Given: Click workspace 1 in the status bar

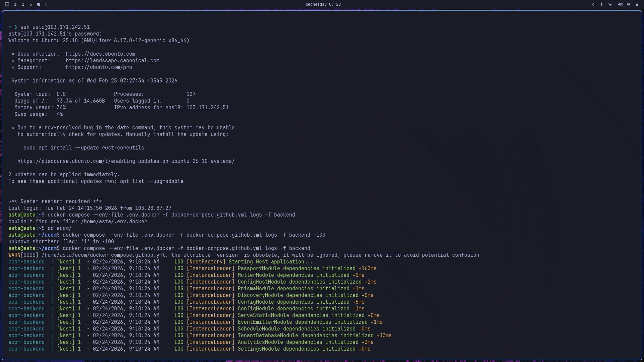Looking at the screenshot, I should pyautogui.click(x=15, y=4).
